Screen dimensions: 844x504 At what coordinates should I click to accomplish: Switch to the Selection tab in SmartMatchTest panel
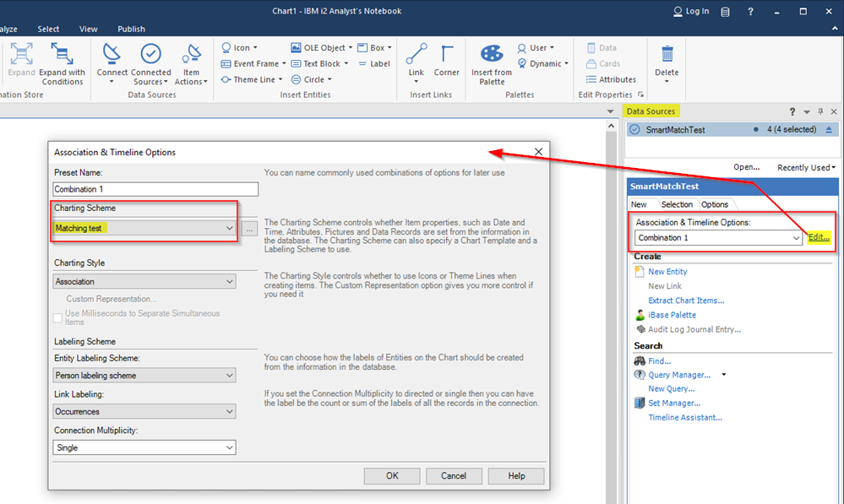[x=677, y=203]
